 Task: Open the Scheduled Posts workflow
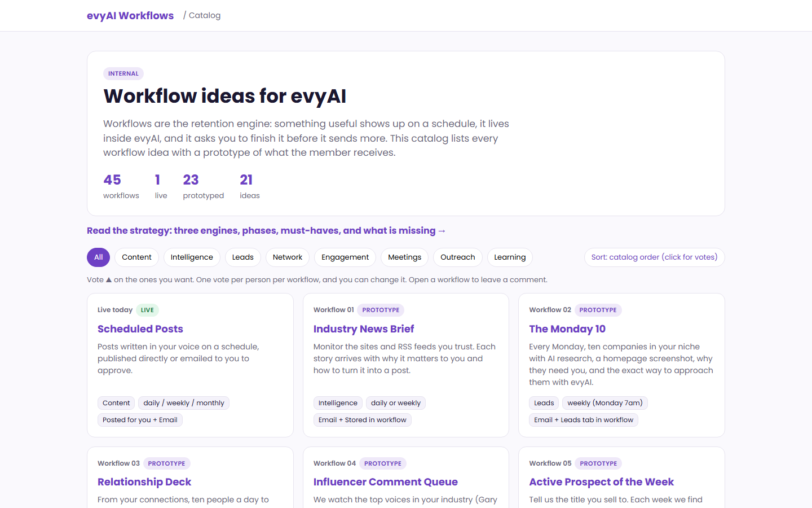click(140, 329)
